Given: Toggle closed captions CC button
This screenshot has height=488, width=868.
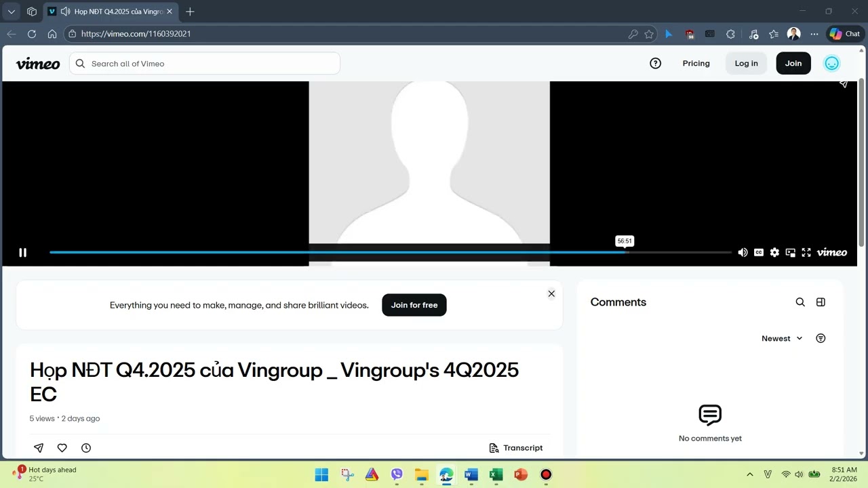Looking at the screenshot, I should coord(759,253).
